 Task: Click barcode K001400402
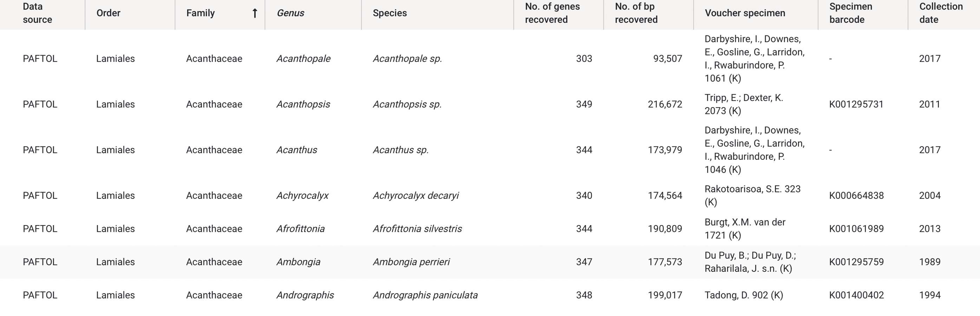[x=856, y=295]
